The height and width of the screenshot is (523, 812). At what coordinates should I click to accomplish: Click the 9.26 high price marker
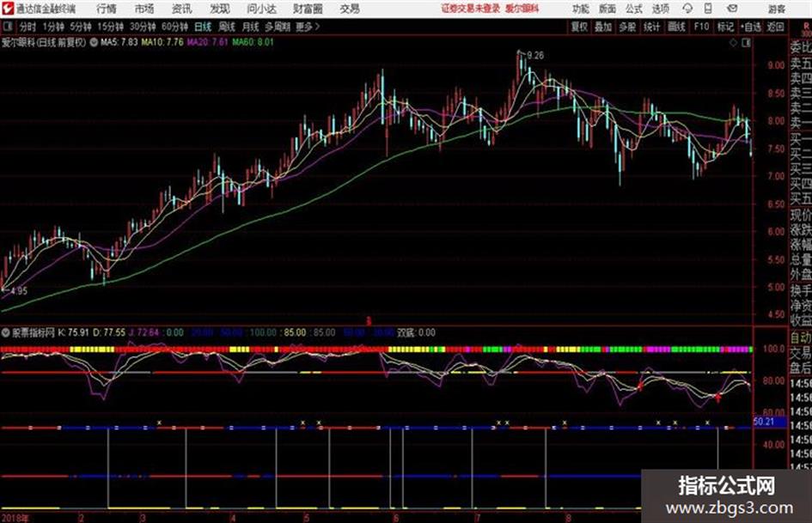tap(535, 56)
